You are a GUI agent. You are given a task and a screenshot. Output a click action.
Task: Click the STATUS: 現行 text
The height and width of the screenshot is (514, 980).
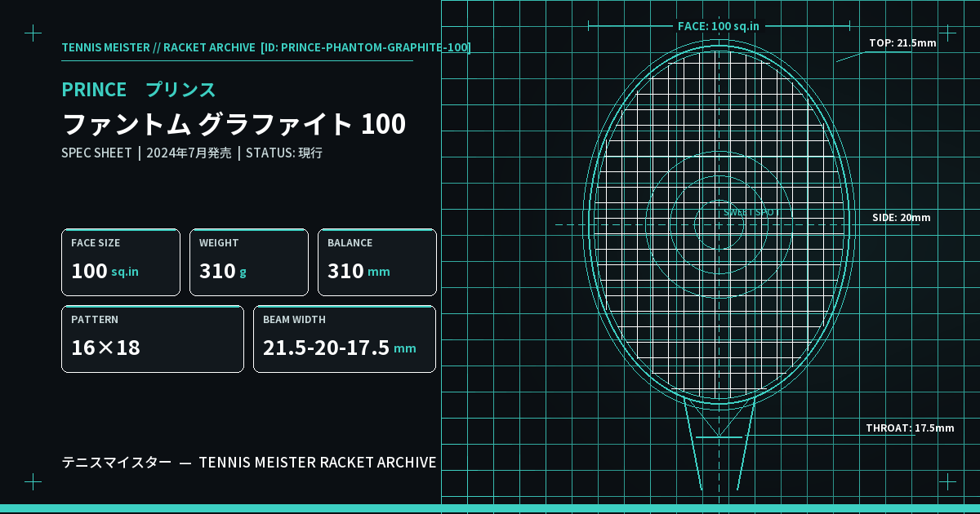[284, 153]
